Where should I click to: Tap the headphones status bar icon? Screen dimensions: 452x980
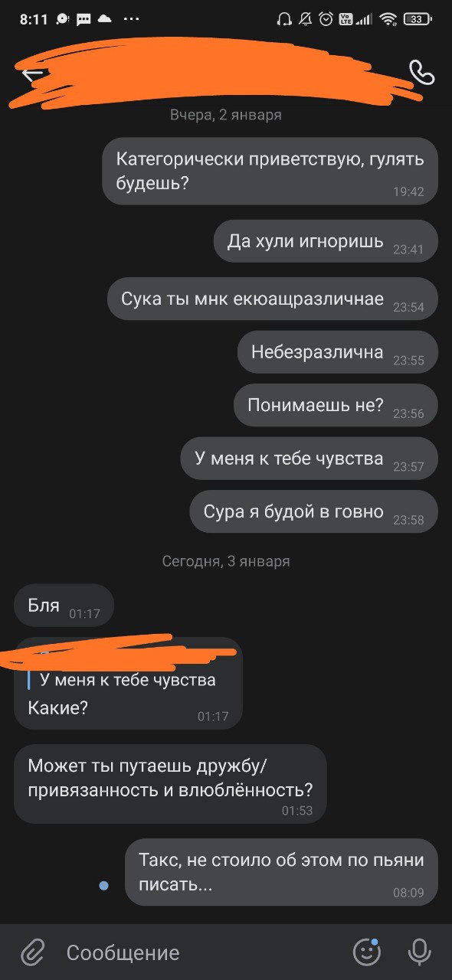(284, 19)
